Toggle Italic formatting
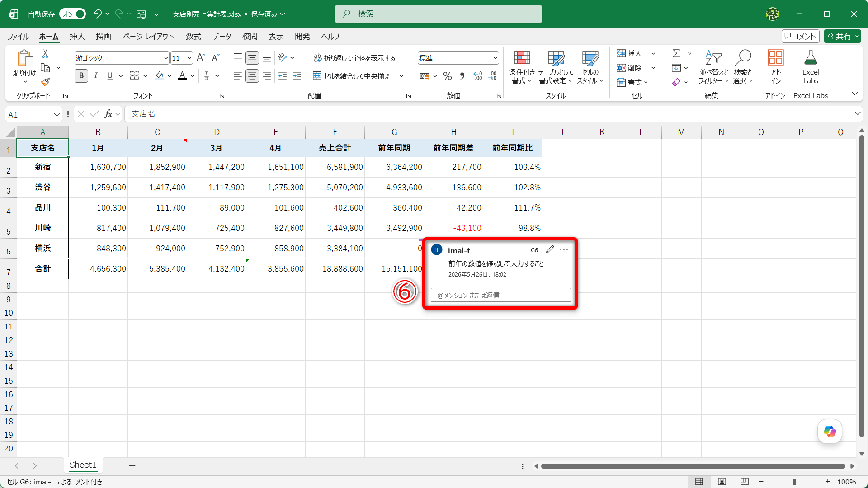868x488 pixels. click(96, 75)
